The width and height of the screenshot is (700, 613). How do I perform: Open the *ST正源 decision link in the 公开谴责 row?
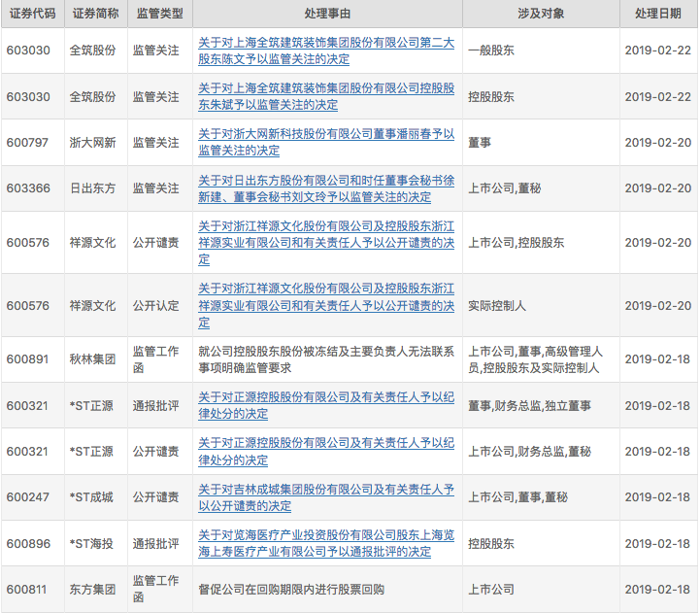326,452
